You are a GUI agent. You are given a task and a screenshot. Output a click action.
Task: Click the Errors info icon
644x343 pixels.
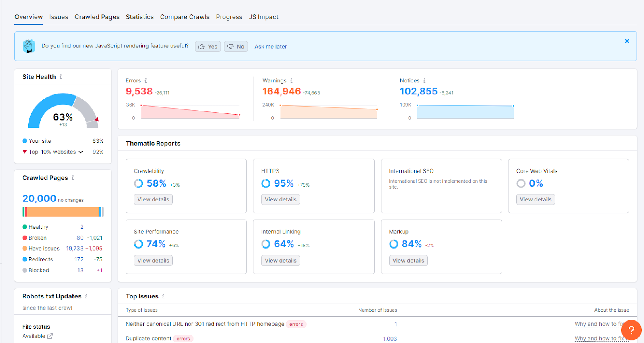(x=146, y=81)
